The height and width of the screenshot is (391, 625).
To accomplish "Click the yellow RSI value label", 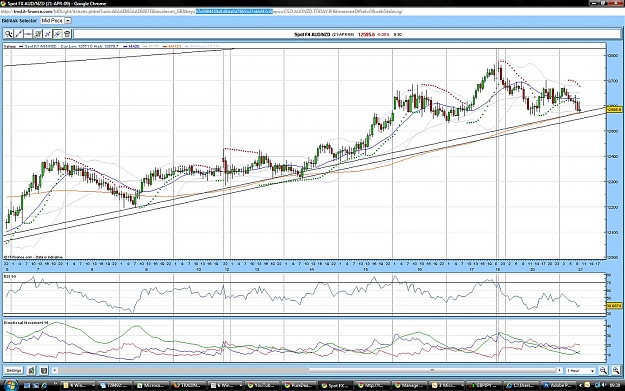I will click(x=614, y=306).
